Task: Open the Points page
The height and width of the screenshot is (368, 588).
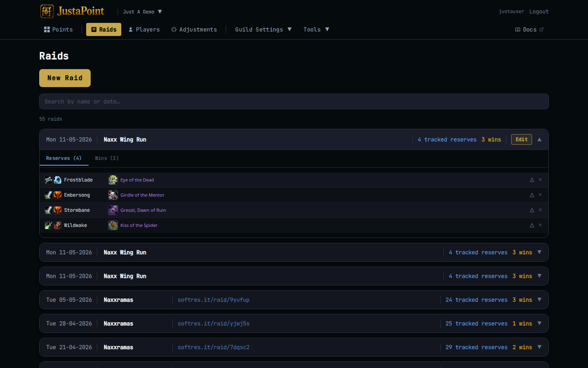Action: tap(58, 29)
